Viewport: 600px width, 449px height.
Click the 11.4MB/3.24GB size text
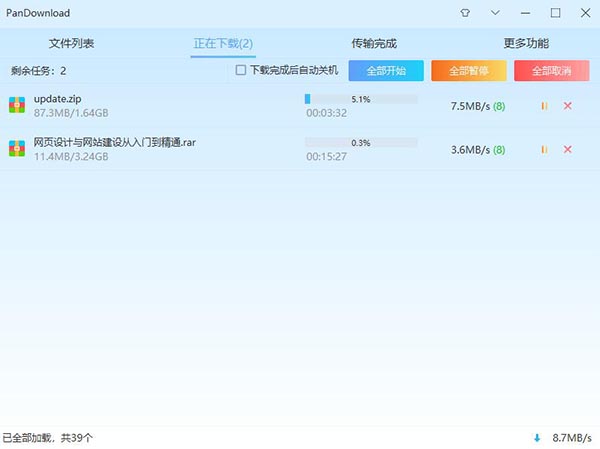[x=71, y=157]
